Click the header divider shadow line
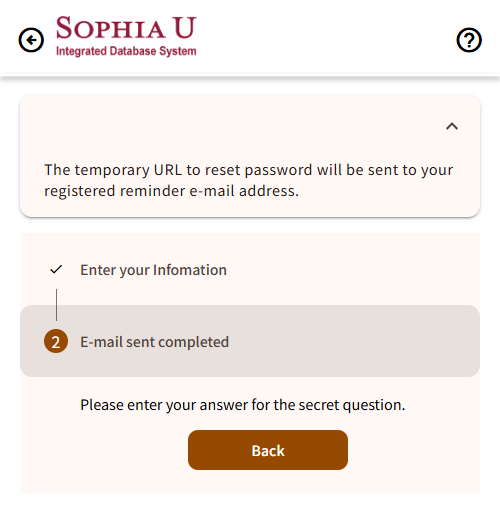This screenshot has height=517, width=500. click(250, 77)
